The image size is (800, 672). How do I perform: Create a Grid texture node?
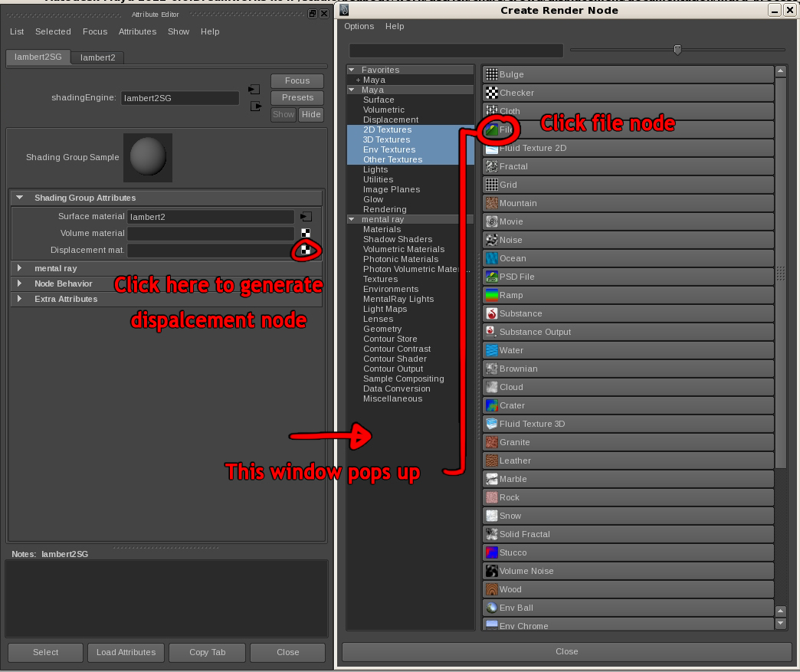(x=628, y=185)
